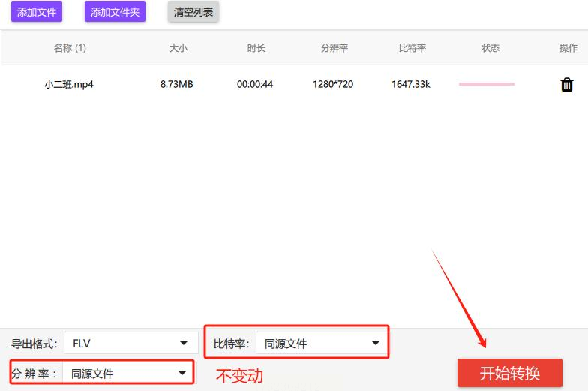Click the duration value 00:00:44

pyautogui.click(x=255, y=84)
